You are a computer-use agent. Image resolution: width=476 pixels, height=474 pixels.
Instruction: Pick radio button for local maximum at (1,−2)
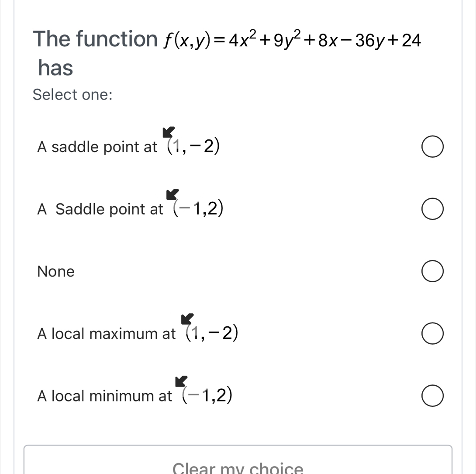433,334
